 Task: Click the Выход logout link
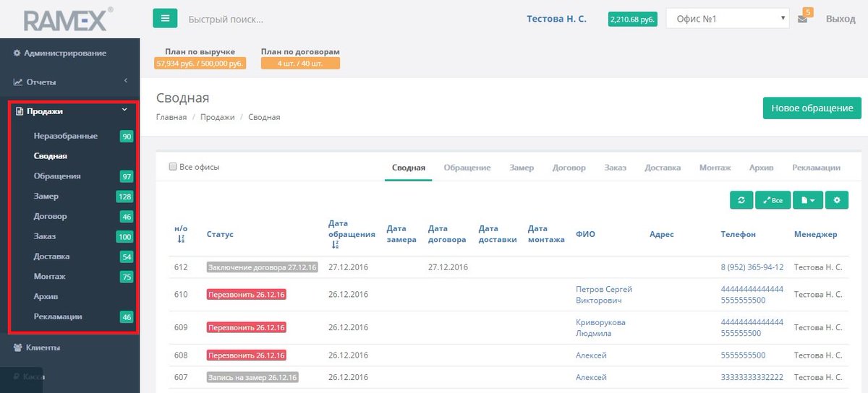click(840, 19)
